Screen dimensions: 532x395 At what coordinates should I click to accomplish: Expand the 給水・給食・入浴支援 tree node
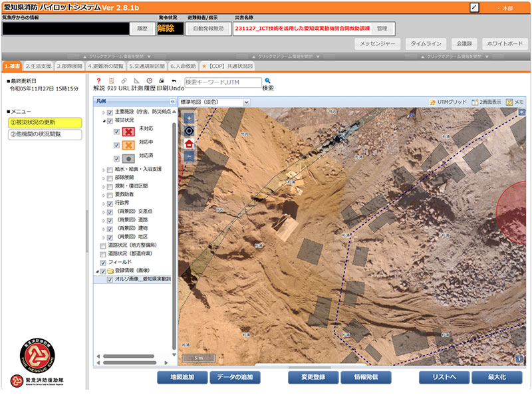[x=104, y=170]
